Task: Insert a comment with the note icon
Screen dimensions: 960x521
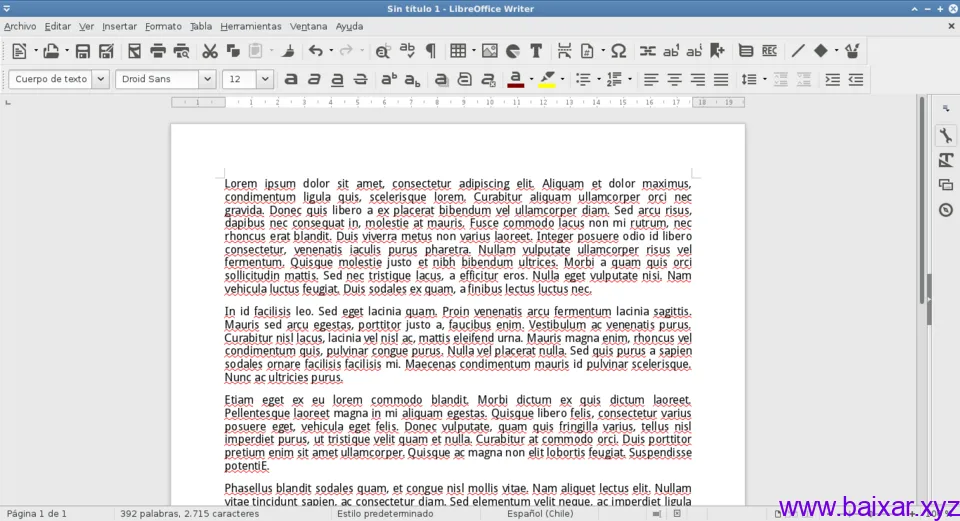Action: (746, 51)
